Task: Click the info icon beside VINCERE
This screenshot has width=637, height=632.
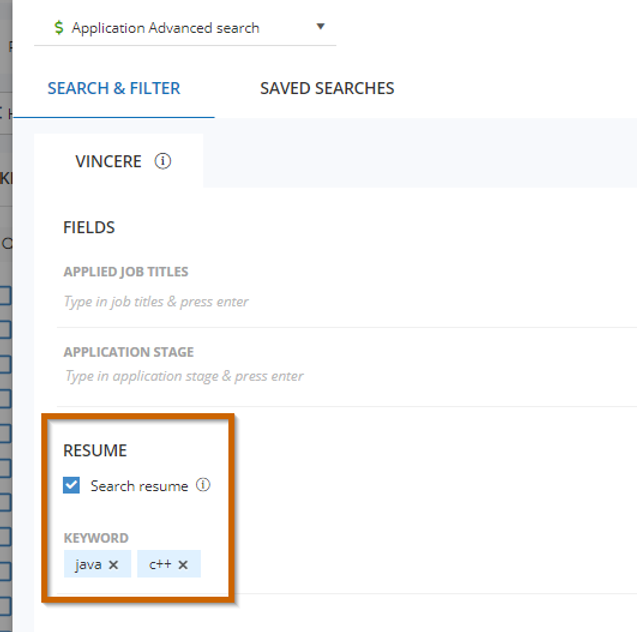Action: pyautogui.click(x=163, y=161)
